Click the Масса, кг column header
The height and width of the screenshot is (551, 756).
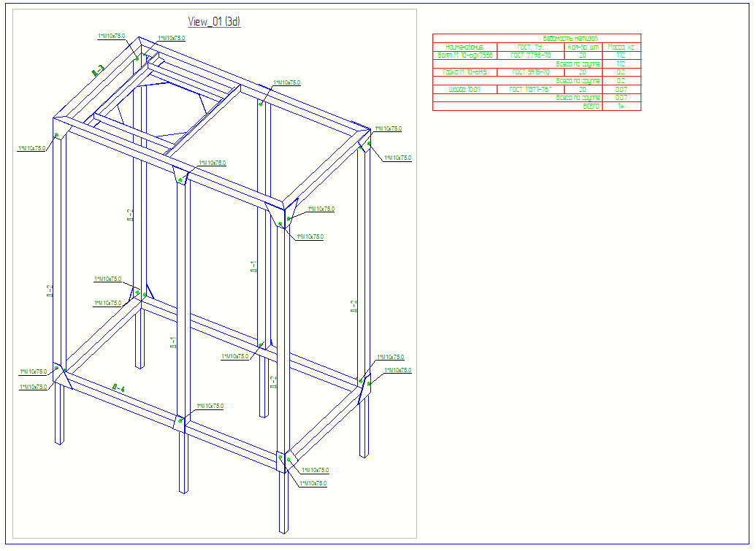coord(621,47)
